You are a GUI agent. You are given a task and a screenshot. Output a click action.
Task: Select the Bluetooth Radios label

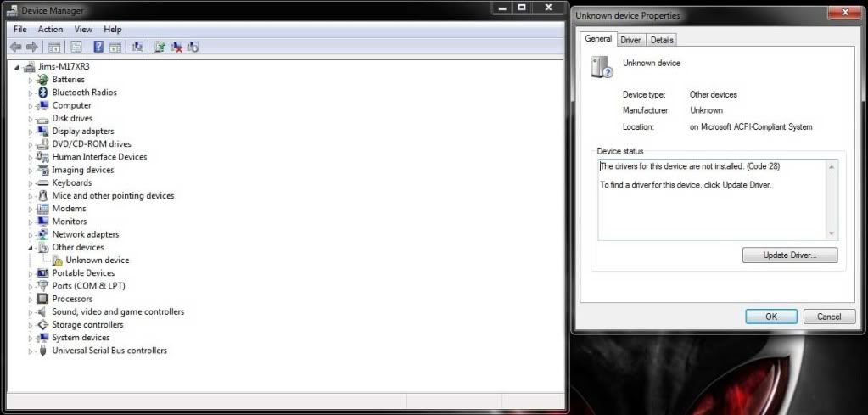[84, 93]
